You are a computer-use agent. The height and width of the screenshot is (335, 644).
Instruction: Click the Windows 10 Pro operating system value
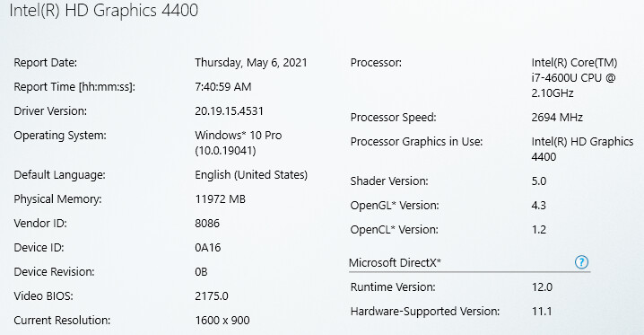[239, 143]
